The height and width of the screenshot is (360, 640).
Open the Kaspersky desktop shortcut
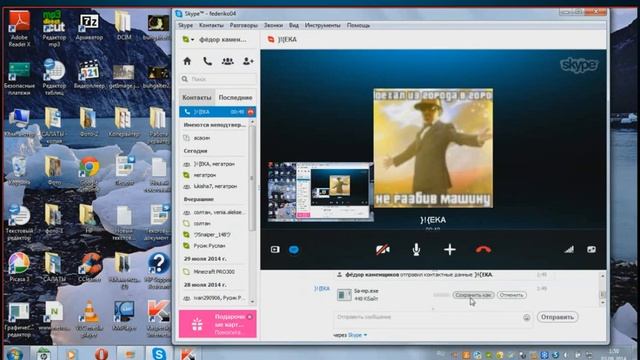158,318
